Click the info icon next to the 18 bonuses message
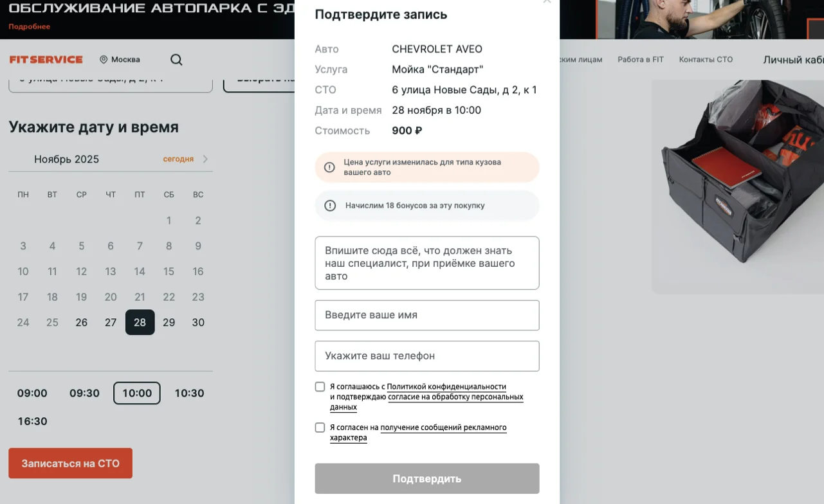Viewport: 824px width, 504px height. (329, 205)
